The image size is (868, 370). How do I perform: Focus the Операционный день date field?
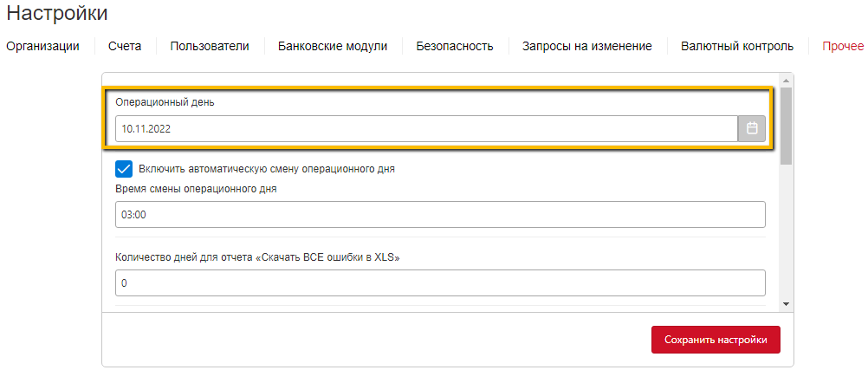[426, 128]
